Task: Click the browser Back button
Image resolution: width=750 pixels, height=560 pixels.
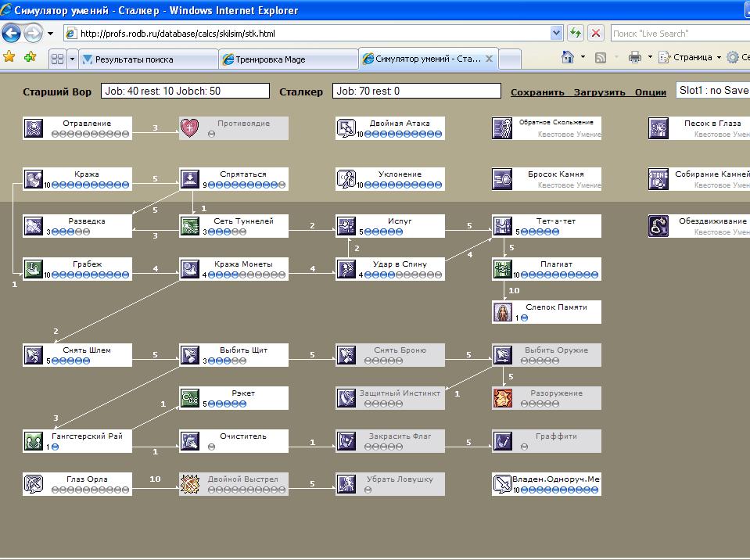Action: click(x=11, y=34)
